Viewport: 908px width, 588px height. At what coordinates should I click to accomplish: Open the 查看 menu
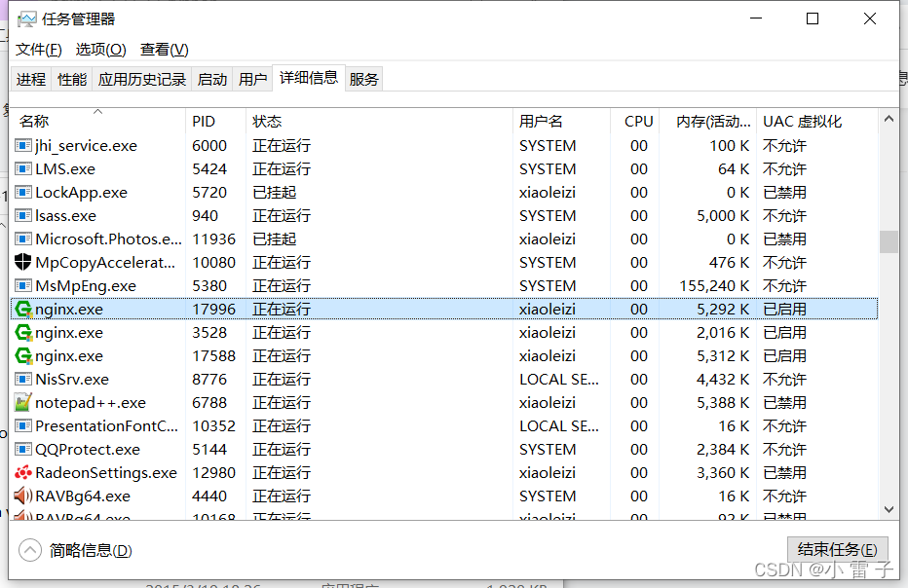tap(163, 49)
